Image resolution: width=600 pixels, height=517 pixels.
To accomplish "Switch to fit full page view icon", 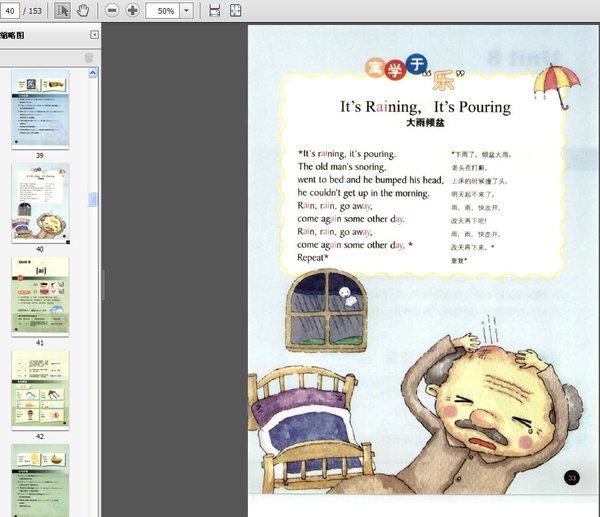I will (x=236, y=10).
